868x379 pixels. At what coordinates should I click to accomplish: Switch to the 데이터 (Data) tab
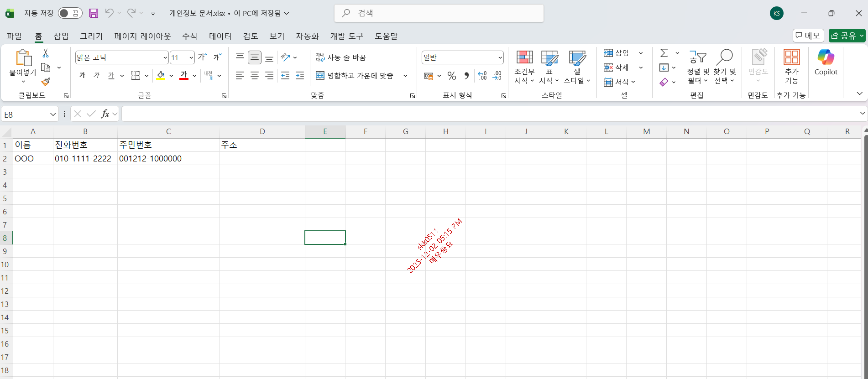click(220, 36)
